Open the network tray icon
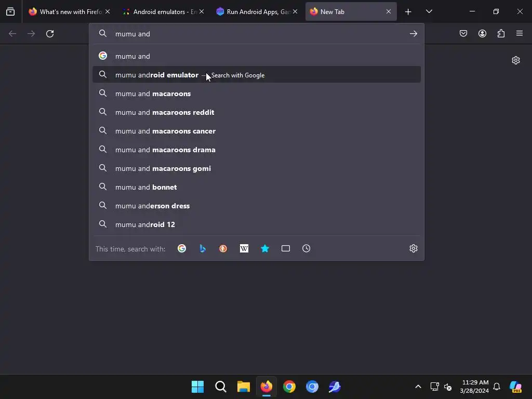The image size is (532, 399). pyautogui.click(x=435, y=387)
